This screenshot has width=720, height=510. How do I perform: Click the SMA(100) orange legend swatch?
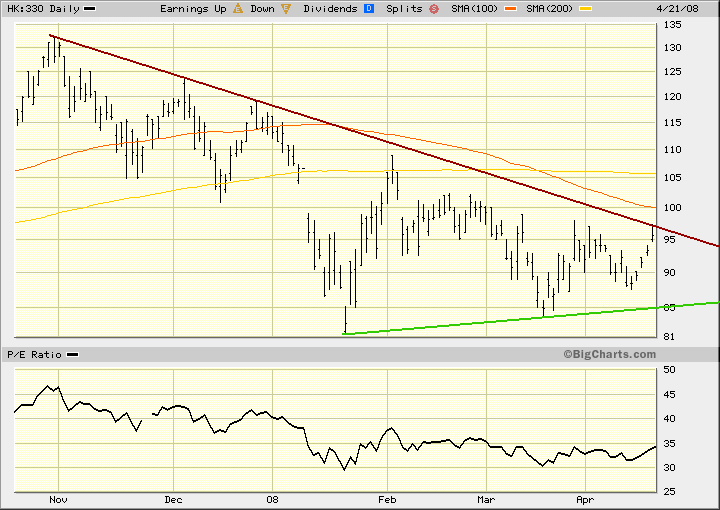pos(511,9)
